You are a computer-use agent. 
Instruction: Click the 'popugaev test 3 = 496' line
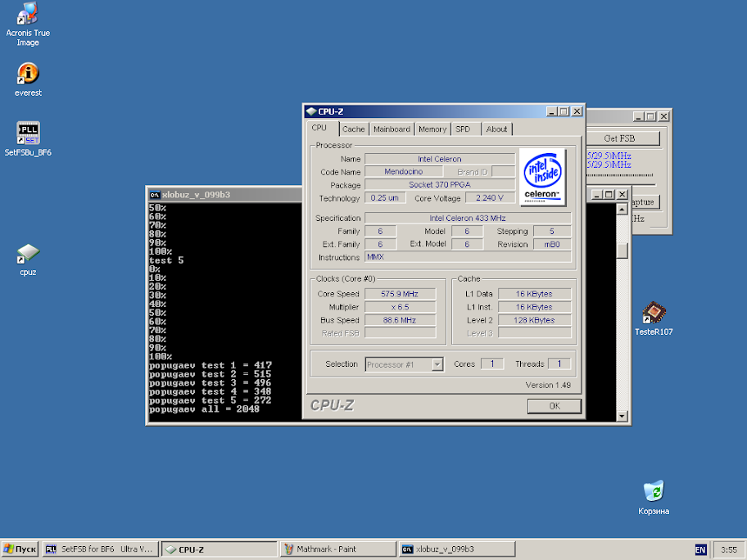pos(210,383)
